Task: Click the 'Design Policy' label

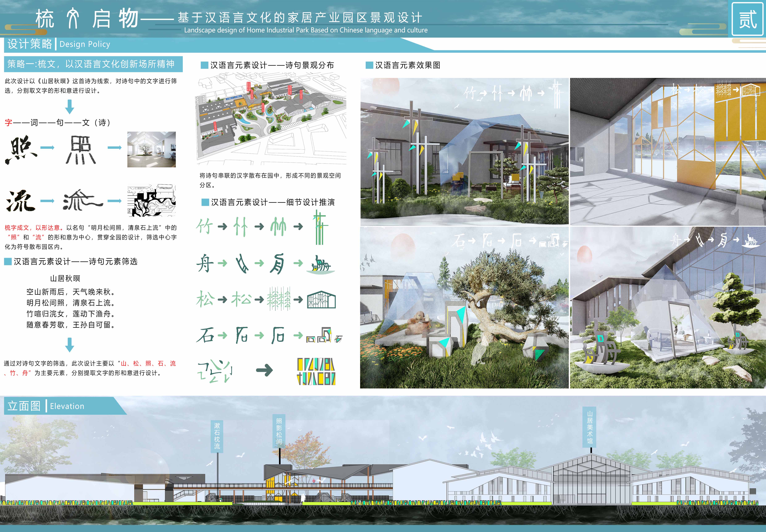Action: pyautogui.click(x=85, y=44)
